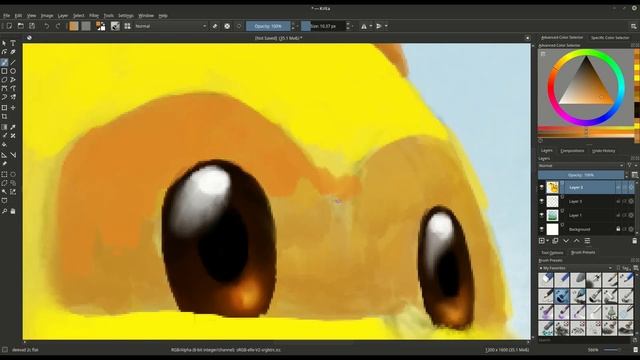Increase brush opacity with spinner arrow

(293, 24)
